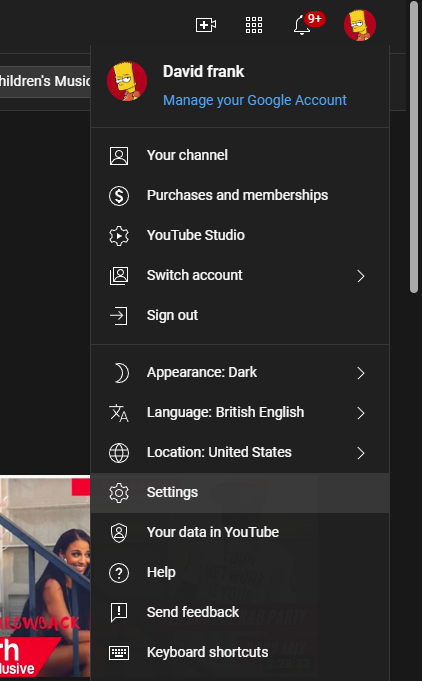Click the shield icon for Your data
The image size is (422, 681).
click(119, 533)
